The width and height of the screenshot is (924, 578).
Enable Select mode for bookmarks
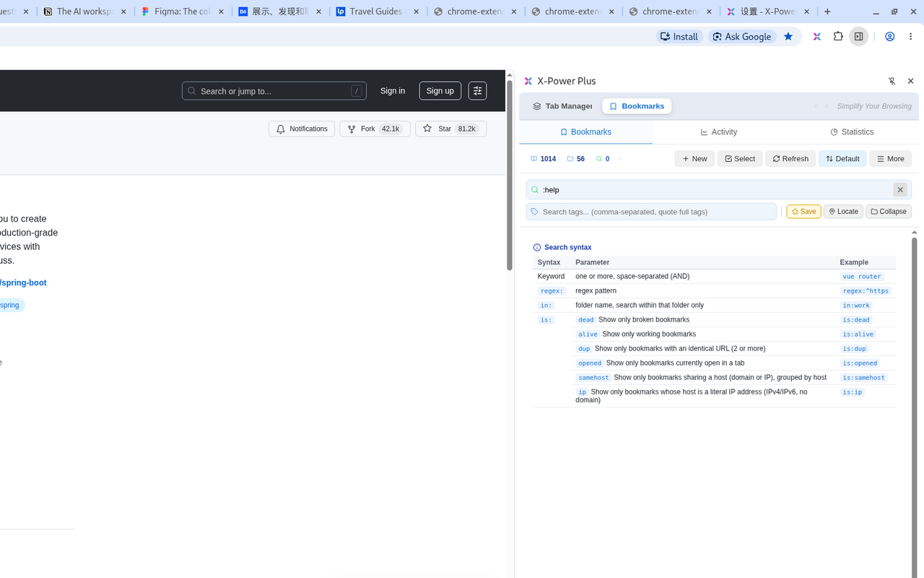(740, 159)
